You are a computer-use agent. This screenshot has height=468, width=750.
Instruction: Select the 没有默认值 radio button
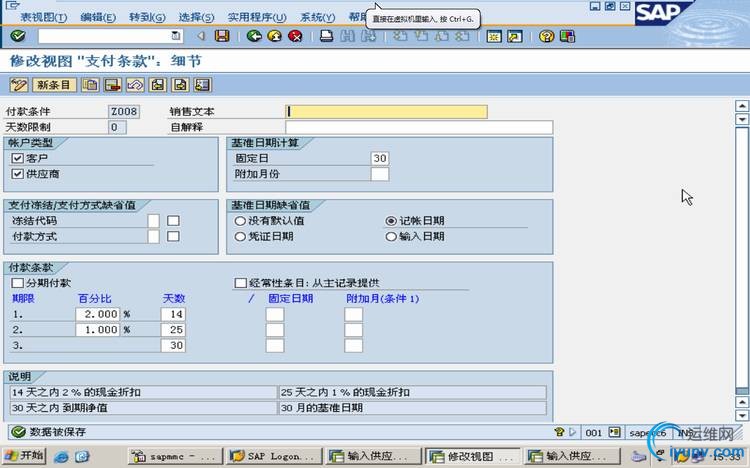(240, 221)
